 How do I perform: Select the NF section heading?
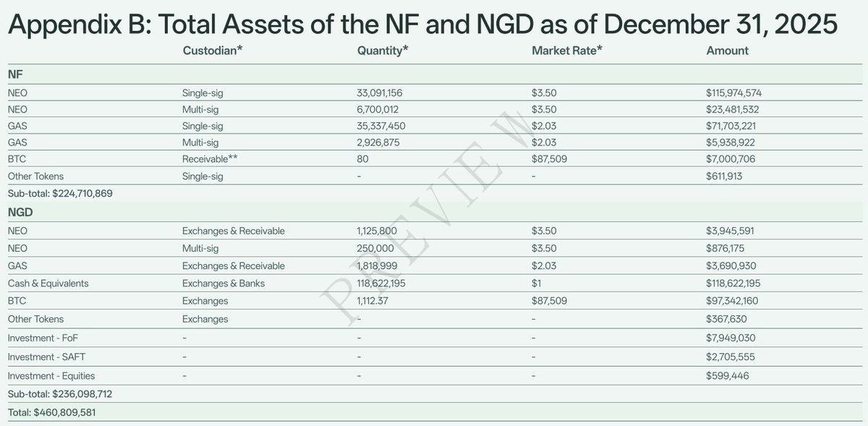coord(15,74)
